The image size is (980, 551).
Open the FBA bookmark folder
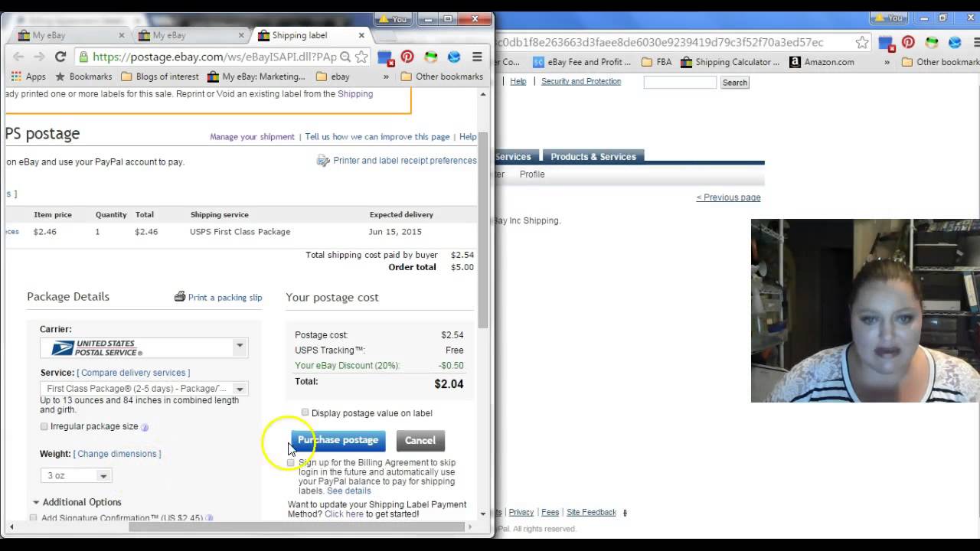[x=656, y=62]
